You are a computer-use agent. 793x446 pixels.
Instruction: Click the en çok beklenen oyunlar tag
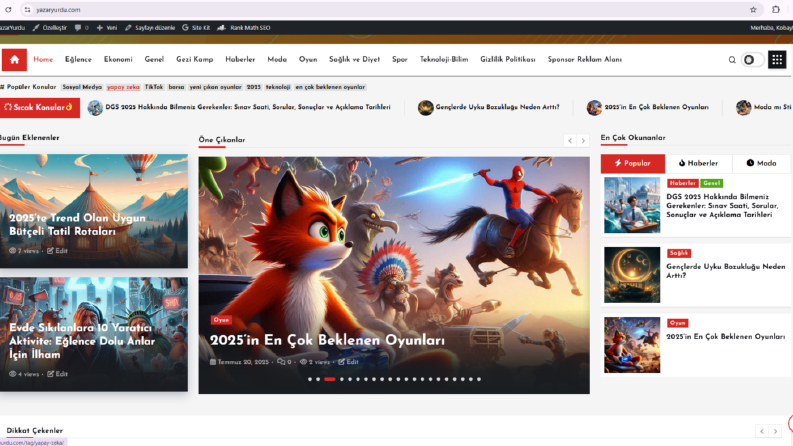(330, 87)
